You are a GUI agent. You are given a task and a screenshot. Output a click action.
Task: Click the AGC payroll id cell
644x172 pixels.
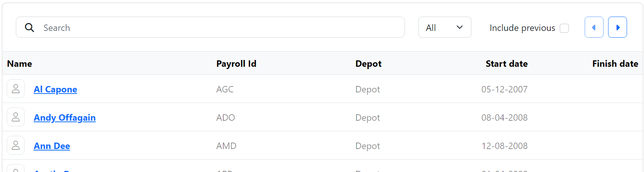point(225,89)
